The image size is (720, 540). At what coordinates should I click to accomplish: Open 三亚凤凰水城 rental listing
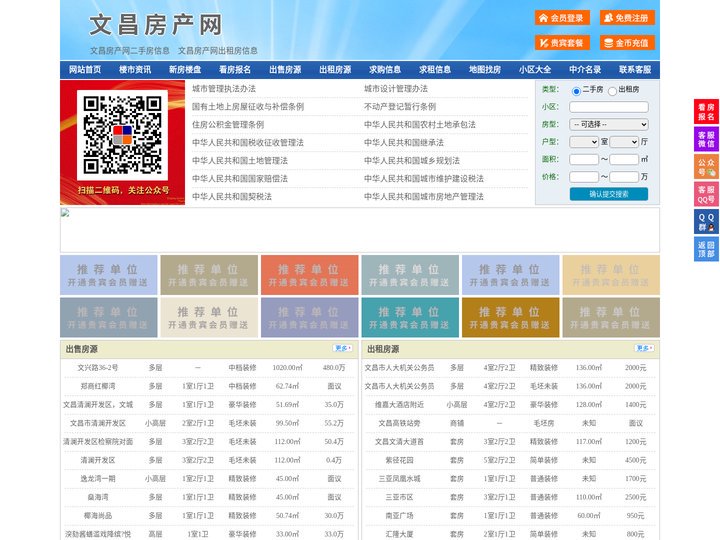tap(399, 478)
